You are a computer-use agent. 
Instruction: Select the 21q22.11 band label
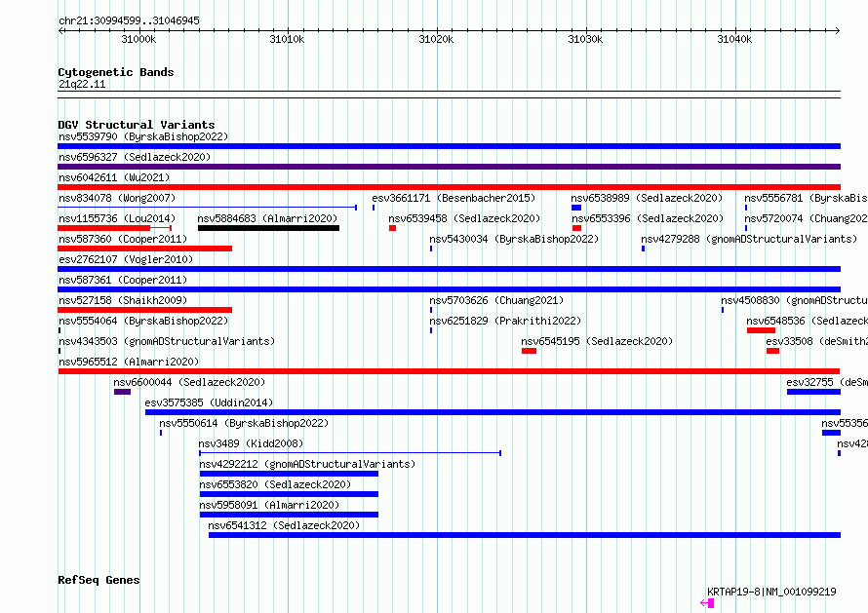(82, 84)
